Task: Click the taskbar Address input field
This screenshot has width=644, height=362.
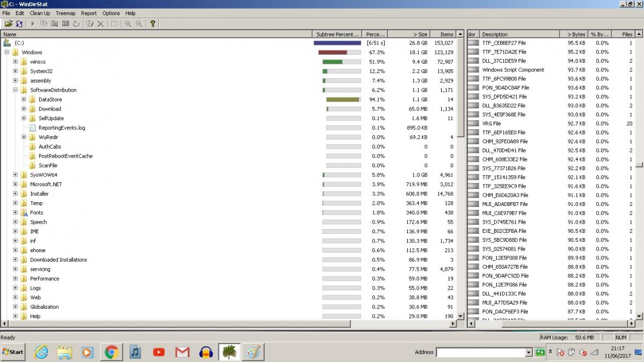Action: tap(480, 352)
